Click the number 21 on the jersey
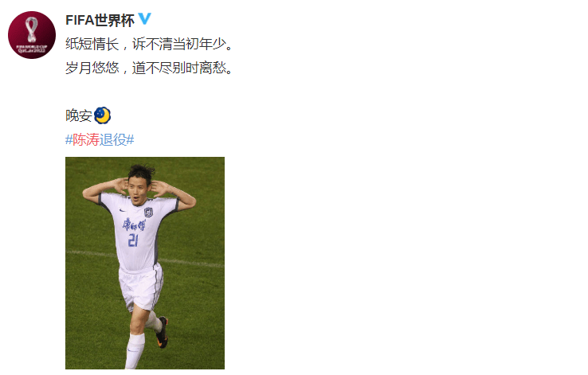Viewport: 588px width, 375px height. [133, 240]
